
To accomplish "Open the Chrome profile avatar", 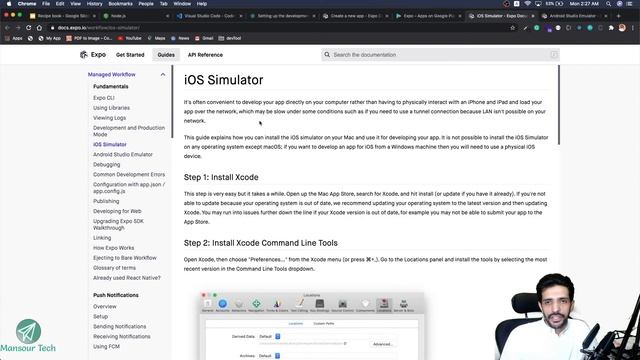I will 622,28.
